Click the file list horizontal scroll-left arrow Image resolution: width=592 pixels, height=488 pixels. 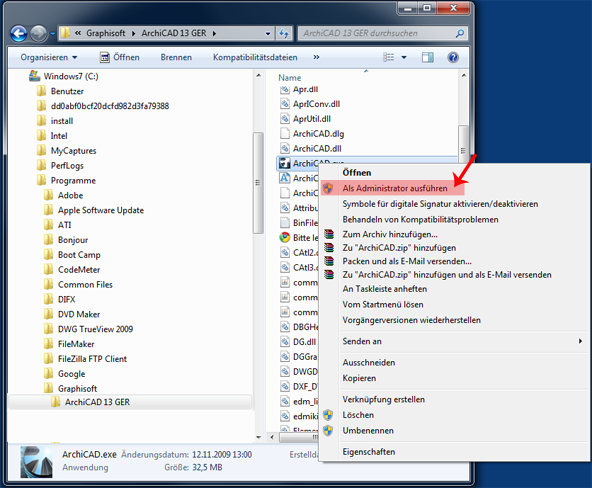(272, 437)
